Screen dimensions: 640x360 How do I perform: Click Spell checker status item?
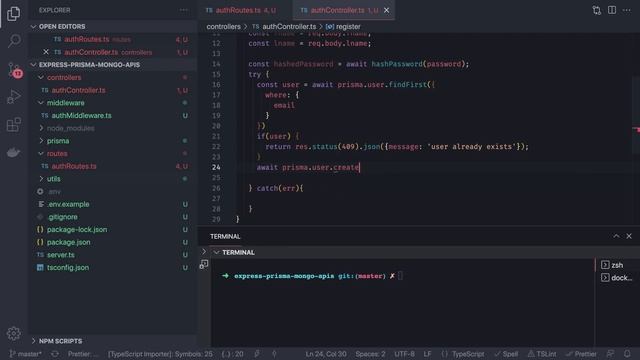[x=506, y=354]
